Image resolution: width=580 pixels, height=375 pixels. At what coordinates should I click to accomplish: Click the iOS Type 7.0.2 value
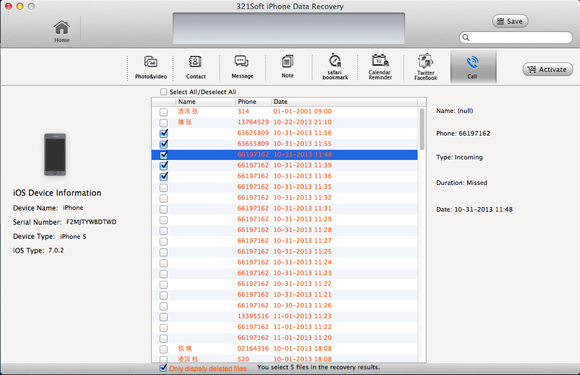56,250
